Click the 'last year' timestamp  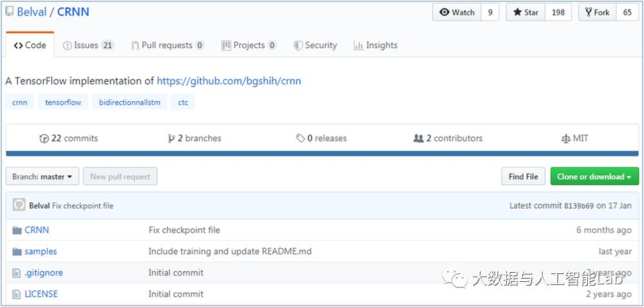point(615,251)
